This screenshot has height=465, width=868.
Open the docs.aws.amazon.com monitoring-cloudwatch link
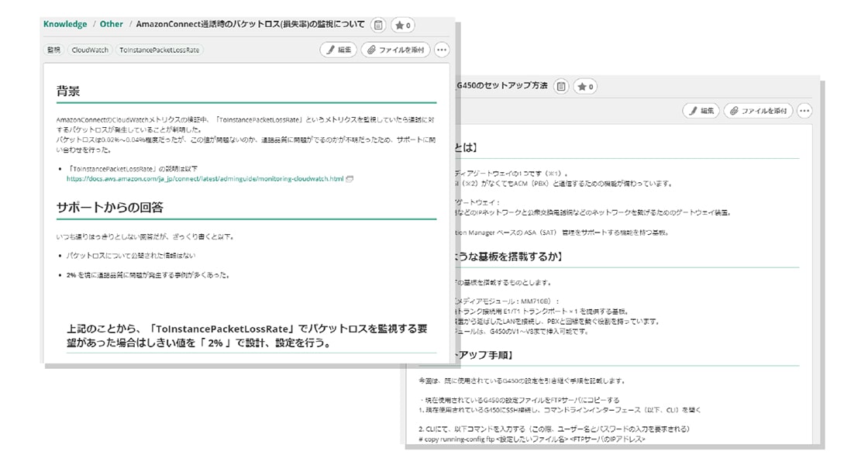205,178
